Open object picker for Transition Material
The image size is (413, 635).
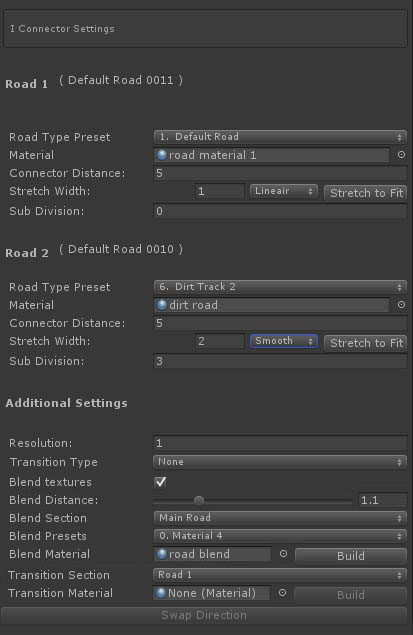tap(283, 593)
